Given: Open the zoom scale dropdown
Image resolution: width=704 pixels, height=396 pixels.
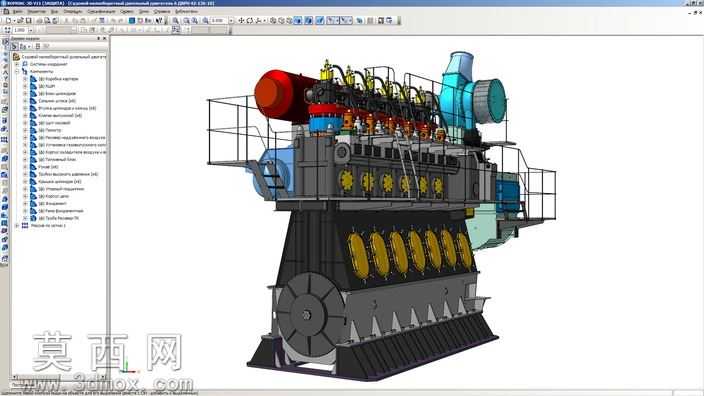Looking at the screenshot, I should pos(231,20).
